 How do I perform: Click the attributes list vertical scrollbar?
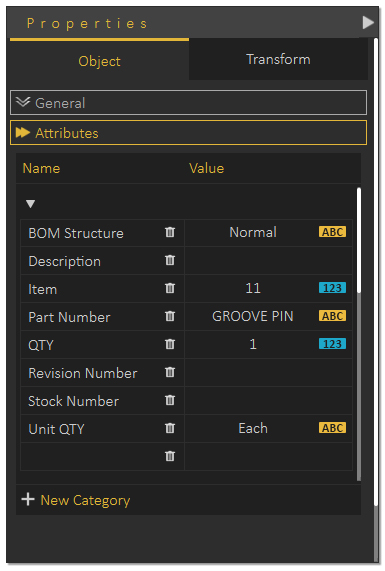359,240
